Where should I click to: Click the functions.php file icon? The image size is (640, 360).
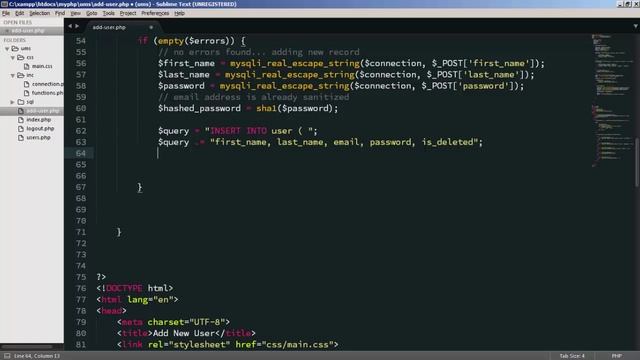coord(27,93)
